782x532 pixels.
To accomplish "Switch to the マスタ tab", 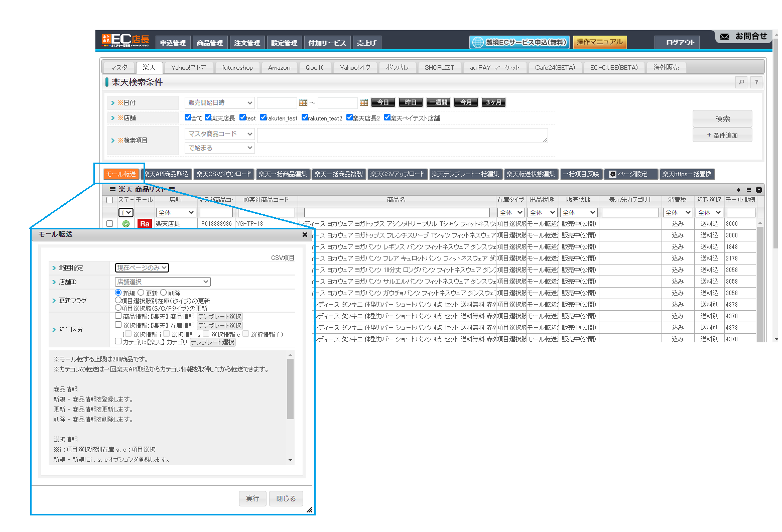I will [x=119, y=67].
